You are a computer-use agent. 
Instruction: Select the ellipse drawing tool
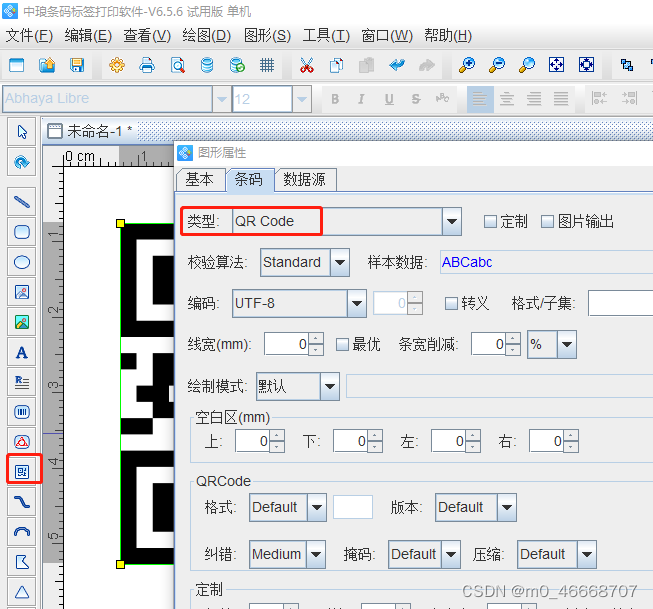point(22,262)
